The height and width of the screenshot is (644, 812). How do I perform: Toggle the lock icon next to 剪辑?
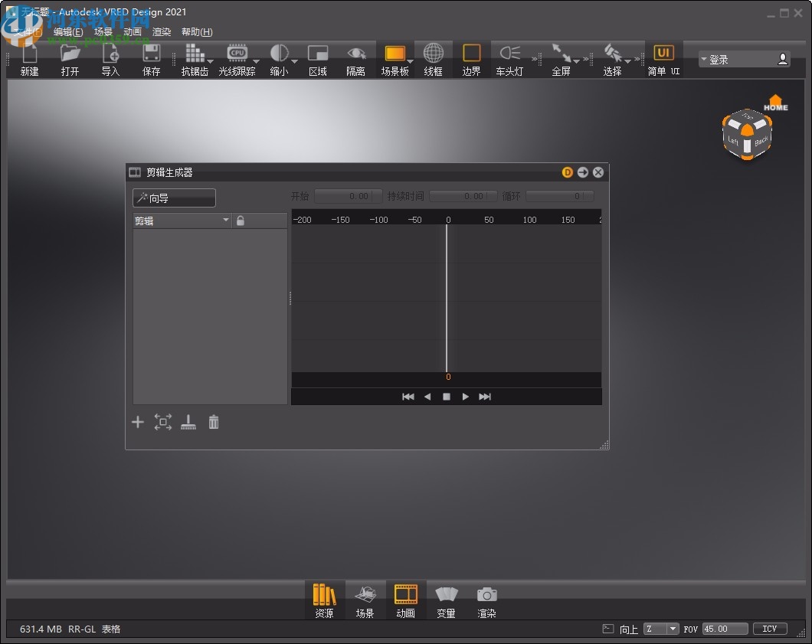click(240, 220)
